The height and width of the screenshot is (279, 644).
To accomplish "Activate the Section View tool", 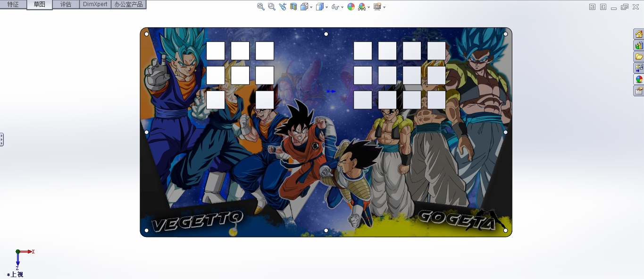I will pos(293,7).
